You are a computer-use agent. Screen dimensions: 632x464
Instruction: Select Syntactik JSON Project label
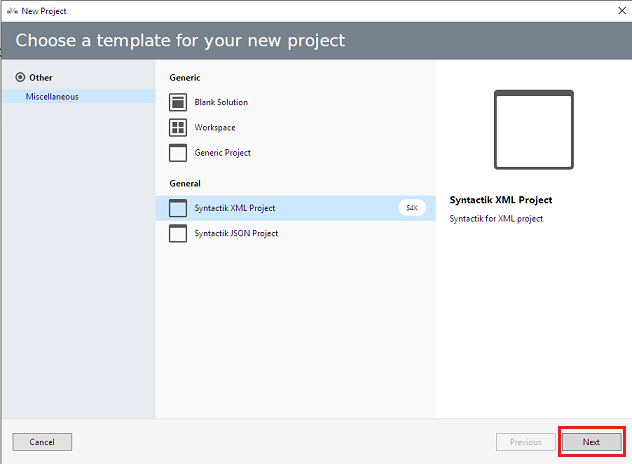point(236,233)
